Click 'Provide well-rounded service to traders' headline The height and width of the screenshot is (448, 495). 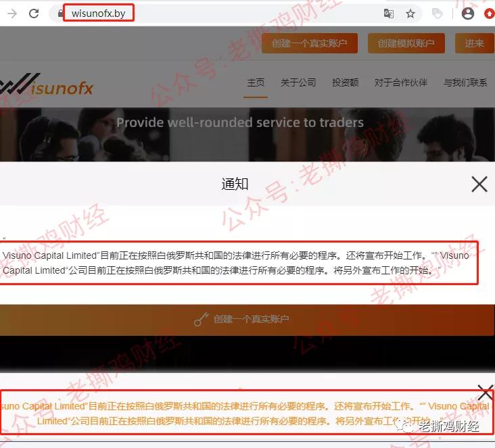pos(240,123)
